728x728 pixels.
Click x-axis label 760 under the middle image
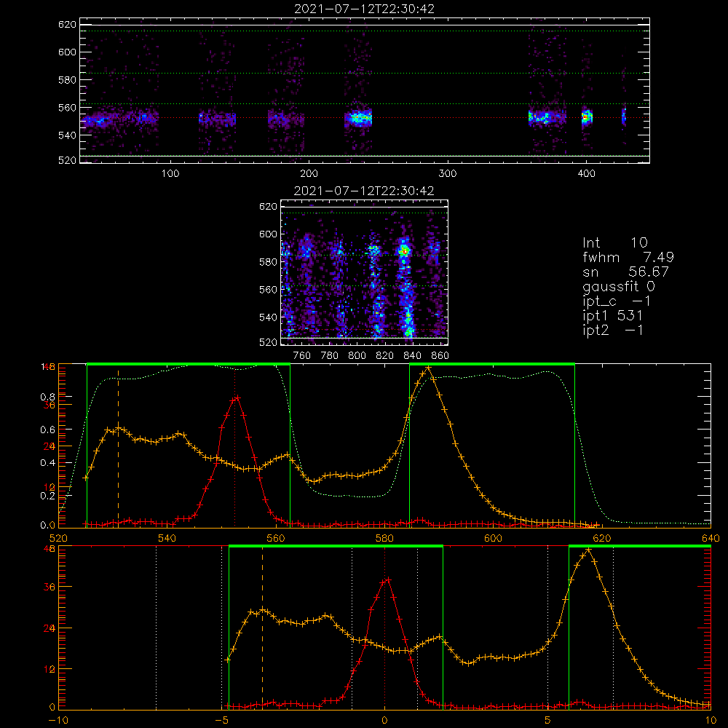pos(302,356)
